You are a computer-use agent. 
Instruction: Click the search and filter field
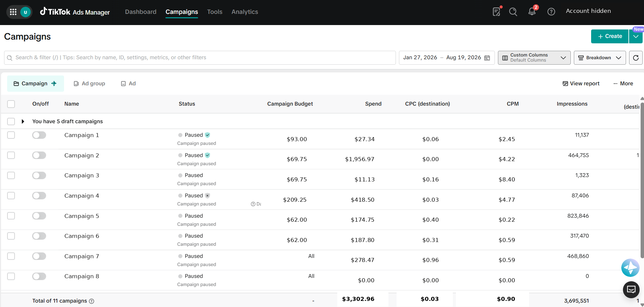click(x=200, y=58)
